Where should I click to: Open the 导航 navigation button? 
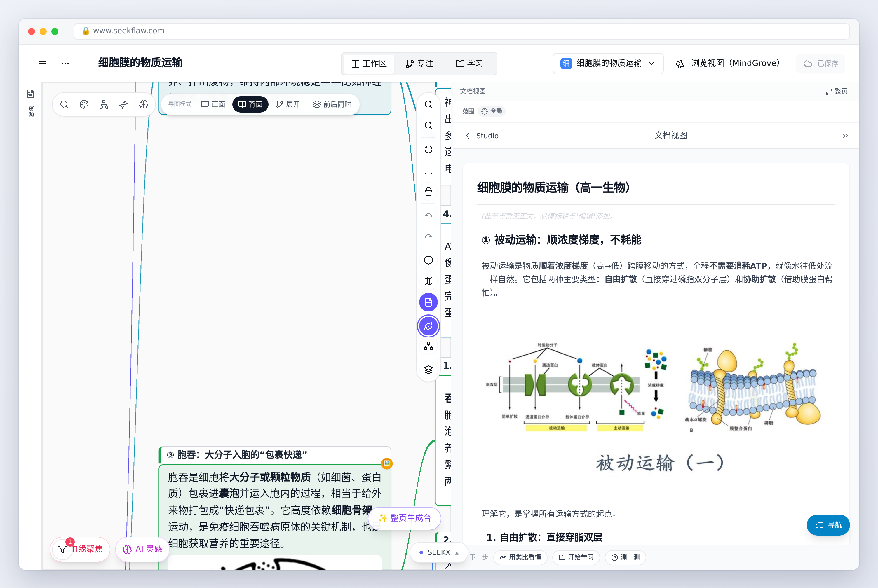coord(828,525)
